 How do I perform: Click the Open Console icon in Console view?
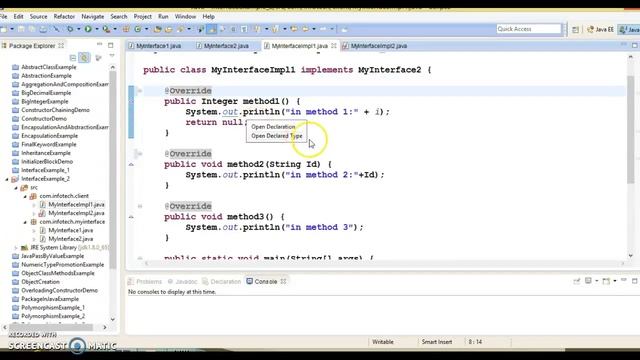pyautogui.click(x=606, y=281)
